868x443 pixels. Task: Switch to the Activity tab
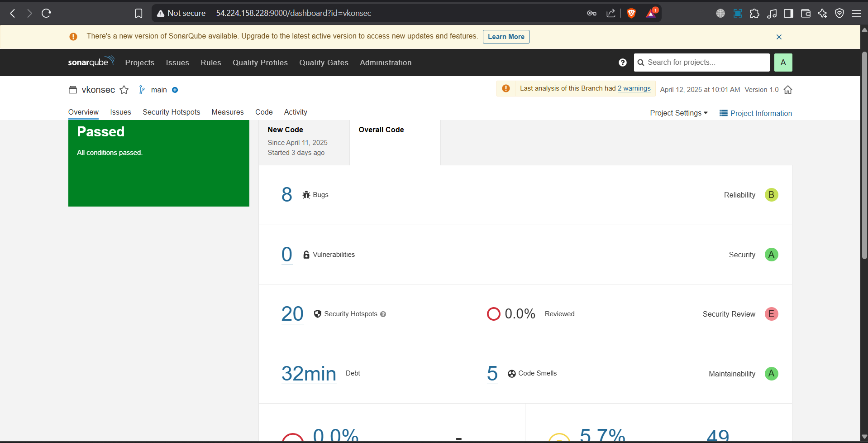[296, 112]
